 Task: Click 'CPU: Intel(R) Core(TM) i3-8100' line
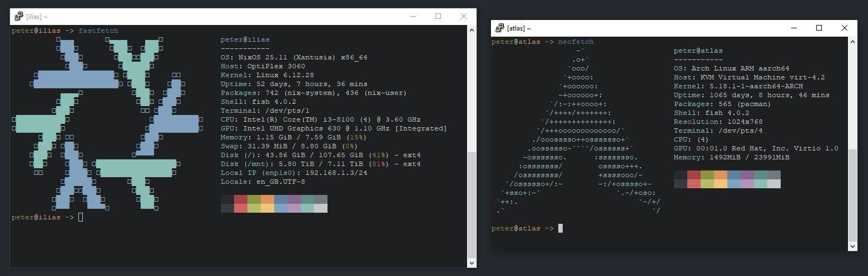320,119
